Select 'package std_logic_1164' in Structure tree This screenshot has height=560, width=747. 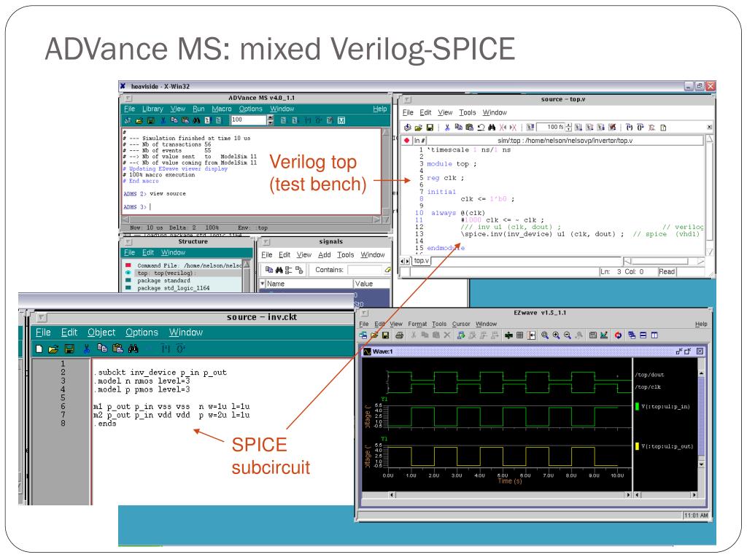[174, 288]
